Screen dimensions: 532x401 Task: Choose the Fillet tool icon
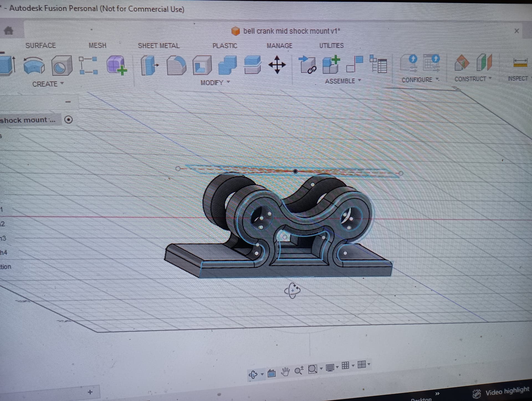(x=176, y=65)
